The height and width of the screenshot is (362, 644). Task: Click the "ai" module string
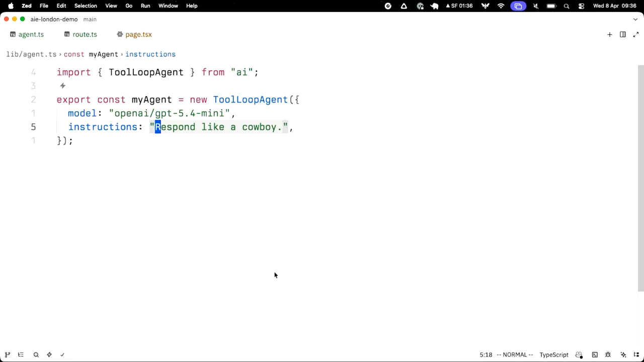point(242,72)
